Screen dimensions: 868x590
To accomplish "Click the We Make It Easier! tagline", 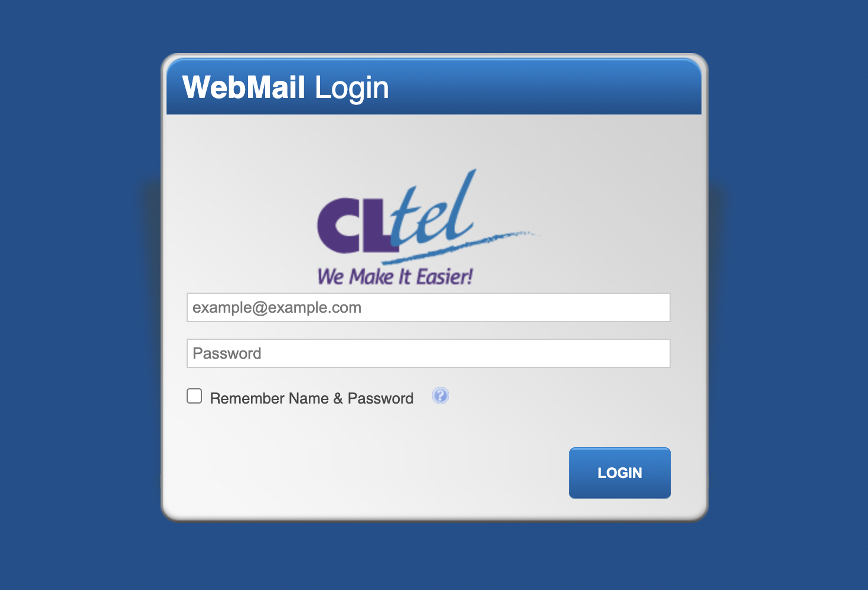I will click(395, 276).
